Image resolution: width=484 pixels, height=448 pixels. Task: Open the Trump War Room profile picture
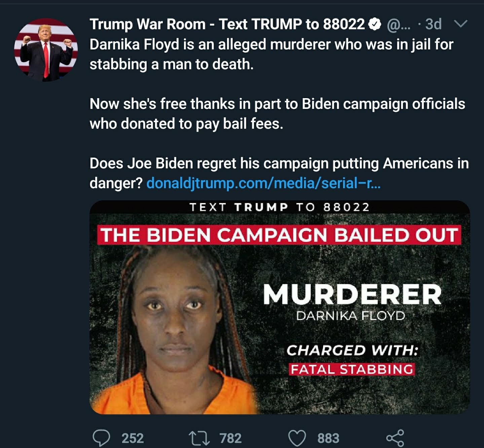[46, 50]
